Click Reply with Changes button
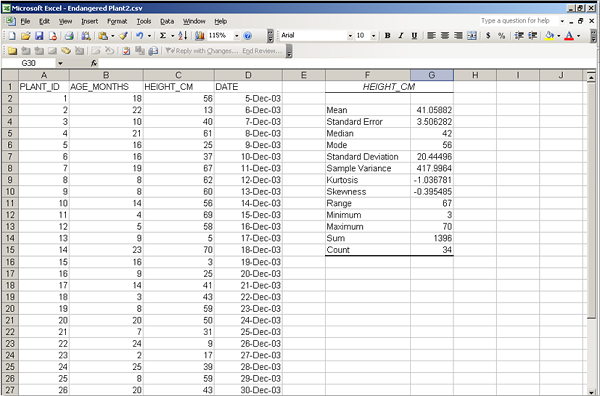Screen dimensions: 600x396 pyautogui.click(x=202, y=51)
